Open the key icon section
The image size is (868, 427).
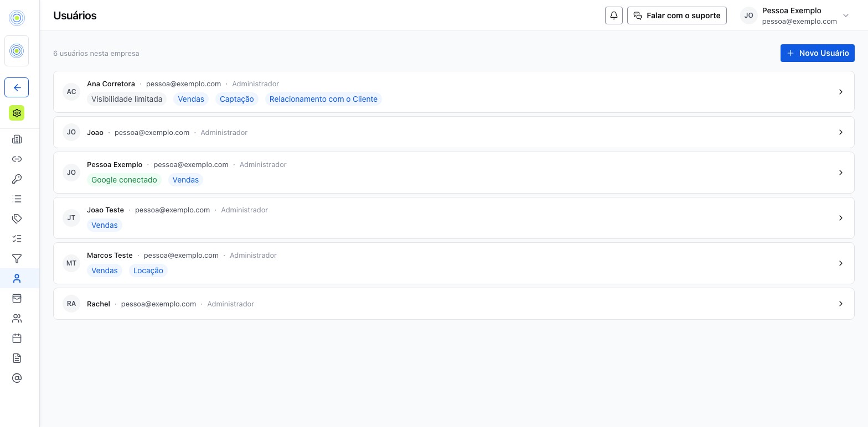pyautogui.click(x=17, y=179)
